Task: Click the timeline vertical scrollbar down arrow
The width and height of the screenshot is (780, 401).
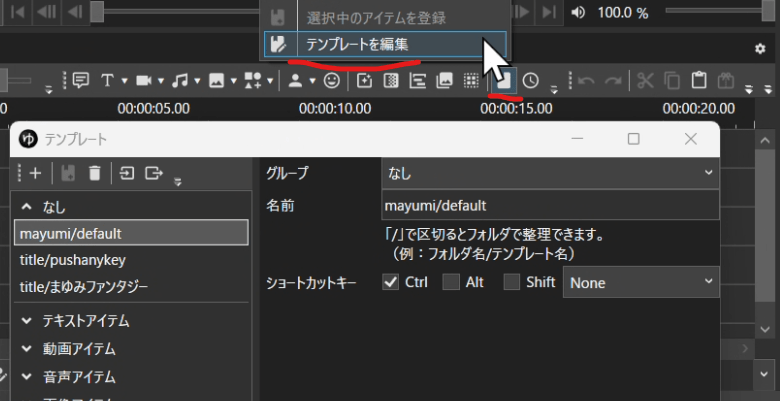Action: [765, 329]
